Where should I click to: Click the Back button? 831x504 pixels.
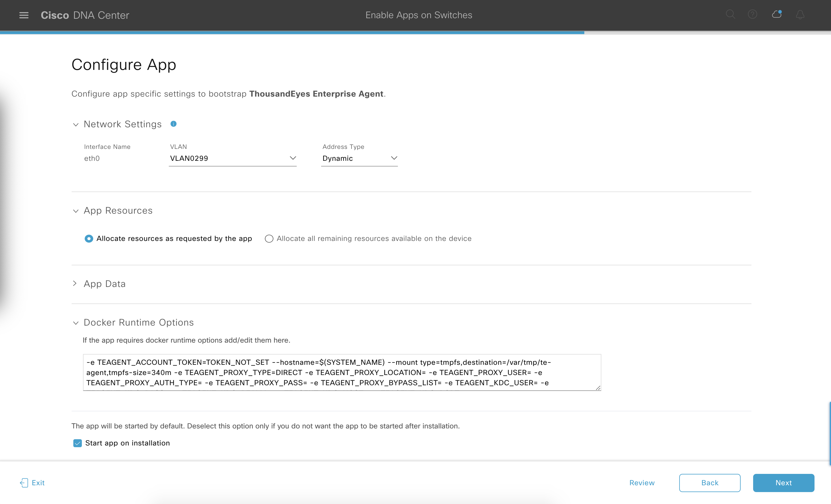click(710, 482)
